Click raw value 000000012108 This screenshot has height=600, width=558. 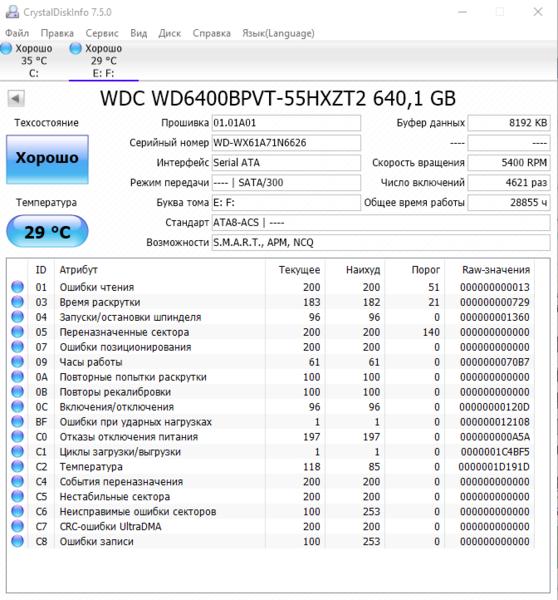pos(494,422)
